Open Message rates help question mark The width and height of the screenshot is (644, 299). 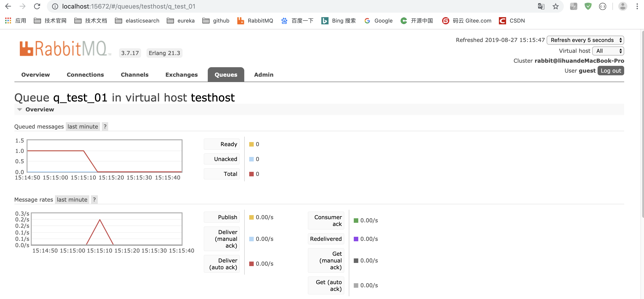coord(94,199)
